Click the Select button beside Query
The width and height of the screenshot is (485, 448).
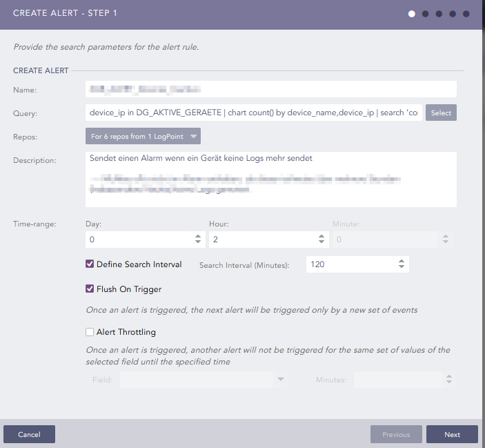point(441,113)
